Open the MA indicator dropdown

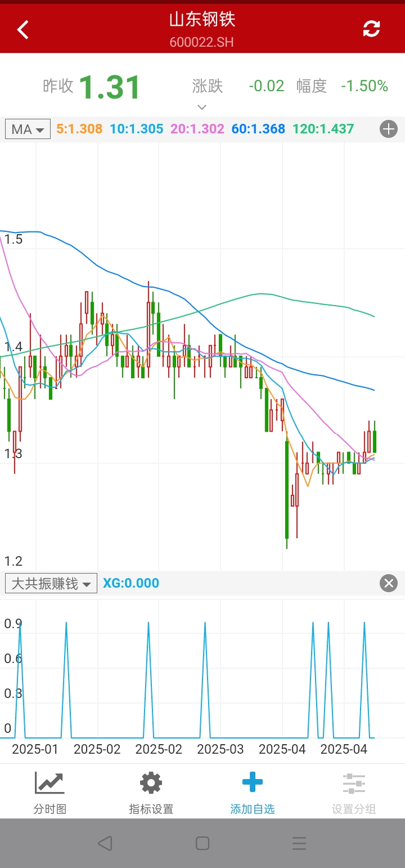coord(28,129)
